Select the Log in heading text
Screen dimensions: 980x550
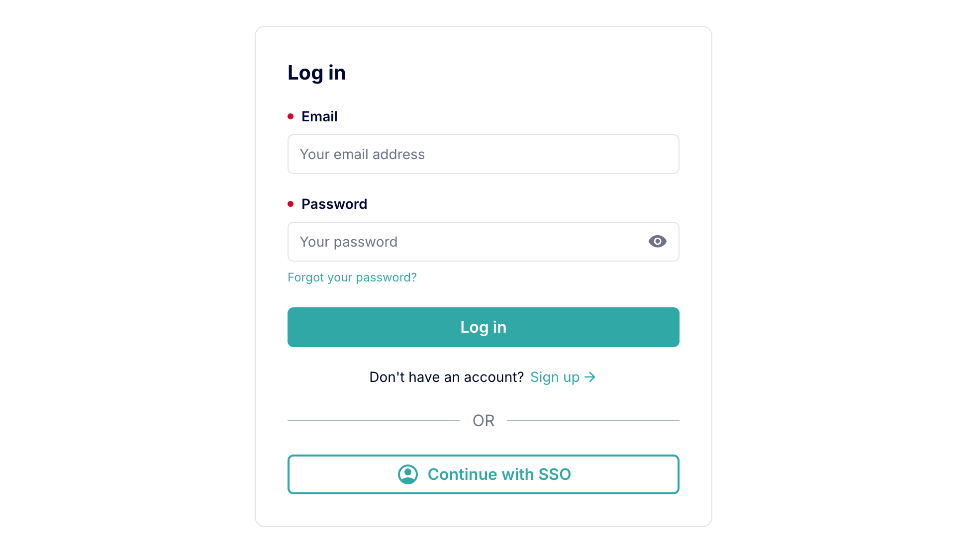[x=317, y=72]
